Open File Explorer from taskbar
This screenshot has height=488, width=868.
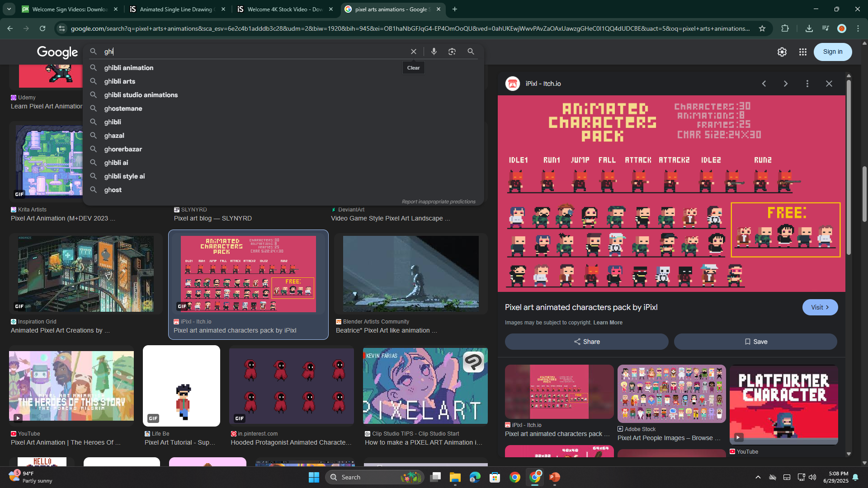(455, 477)
